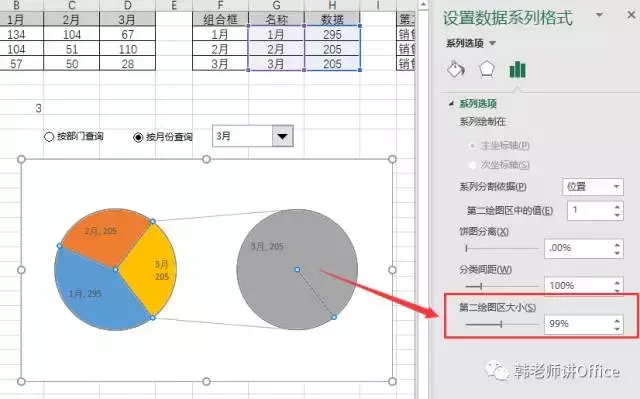Click the 第二绘图区大小 99% field

pos(578,324)
